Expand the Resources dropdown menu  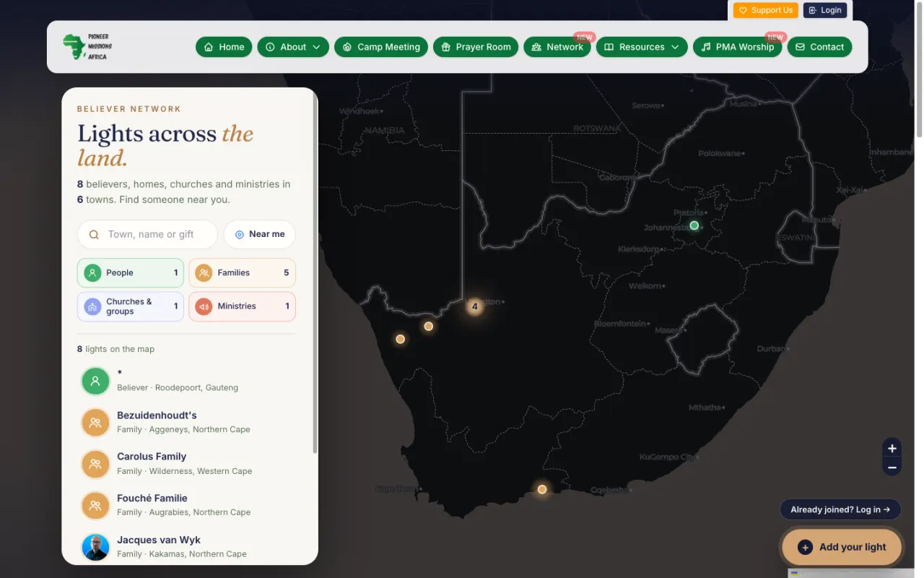coord(642,47)
